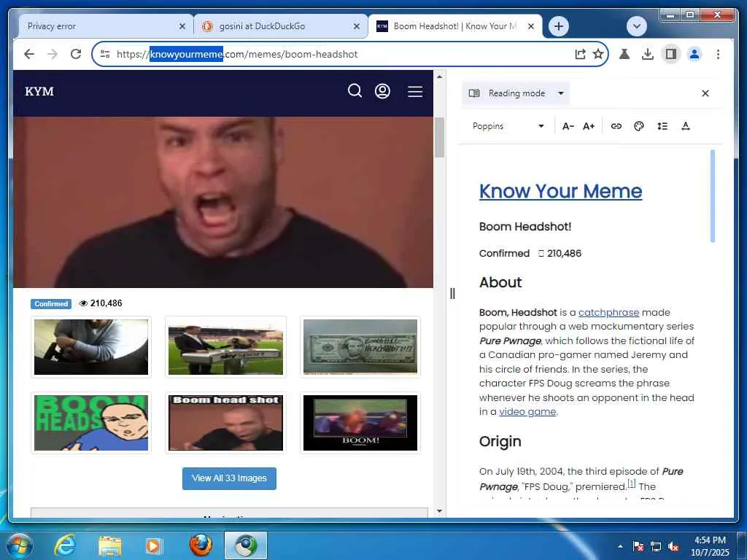The image size is (747, 560).
Task: Open the Poppins font dropdown
Action: tap(508, 126)
